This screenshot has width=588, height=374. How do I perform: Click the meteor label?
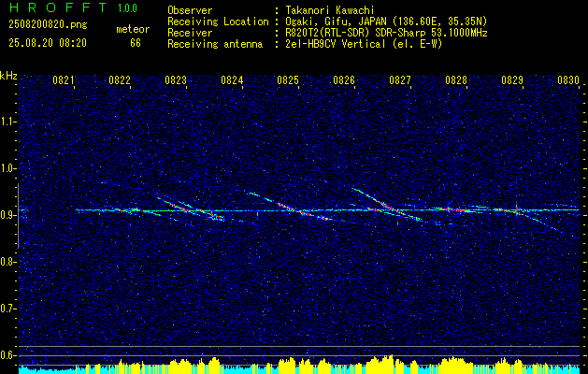coord(133,29)
